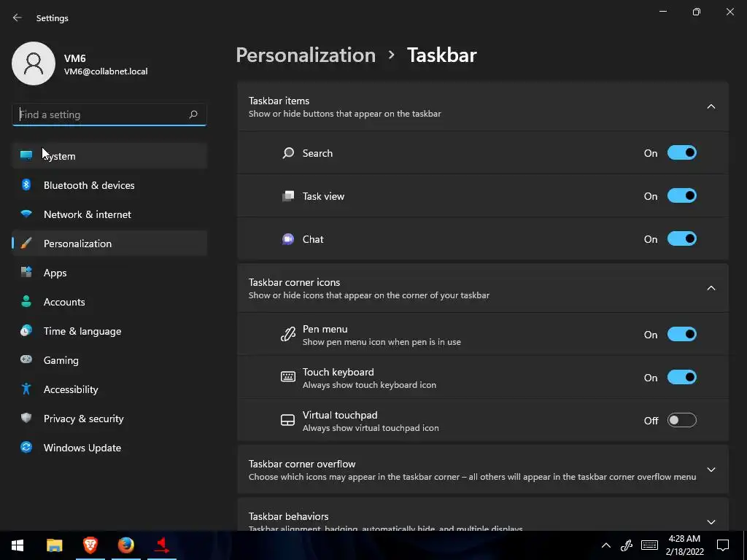Screen dimensions: 747x560
Task: Click the Search magnifier icon in Taskbar items
Action: pos(287,153)
